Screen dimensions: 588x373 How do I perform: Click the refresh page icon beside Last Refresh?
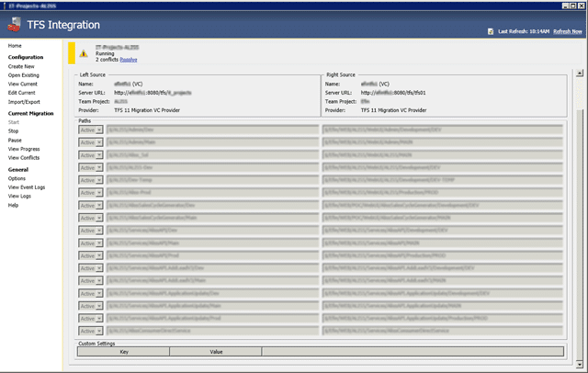491,31
